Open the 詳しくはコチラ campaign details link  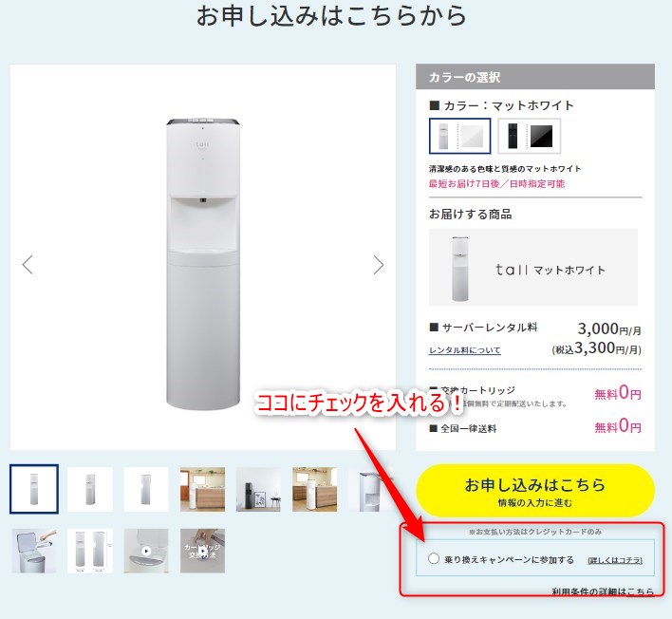tap(615, 560)
